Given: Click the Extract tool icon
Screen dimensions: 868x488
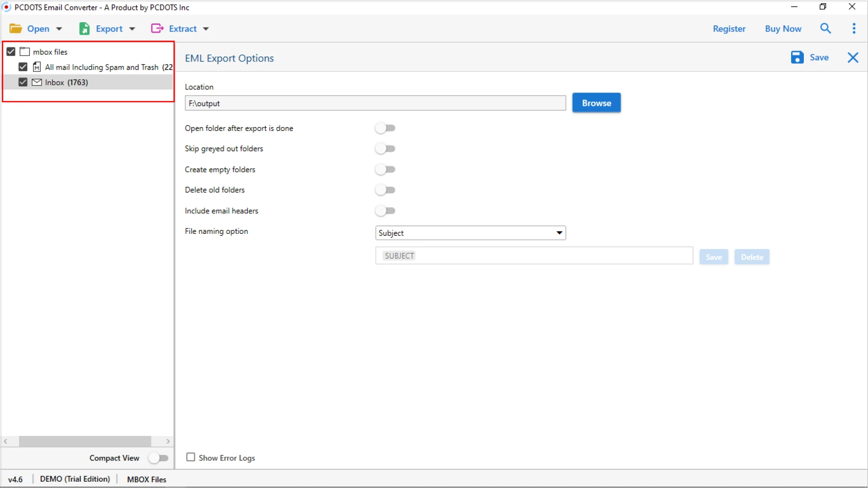Looking at the screenshot, I should (x=157, y=28).
